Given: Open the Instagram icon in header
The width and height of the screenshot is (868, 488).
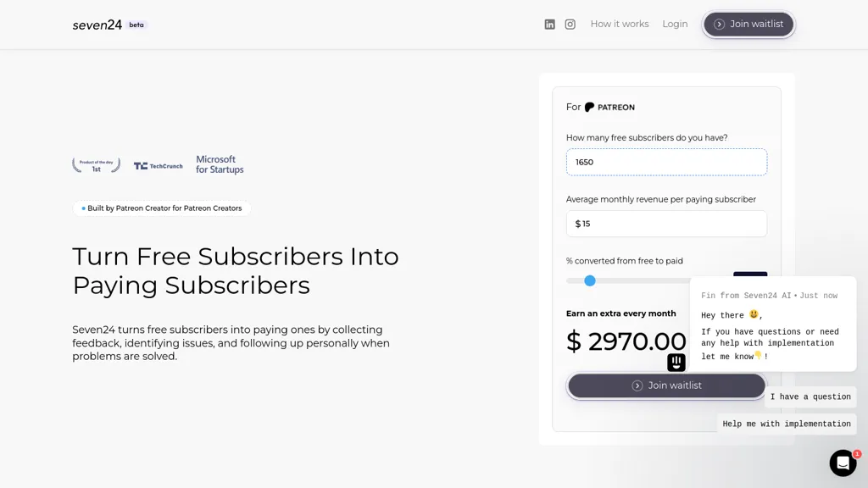Looking at the screenshot, I should (x=570, y=25).
